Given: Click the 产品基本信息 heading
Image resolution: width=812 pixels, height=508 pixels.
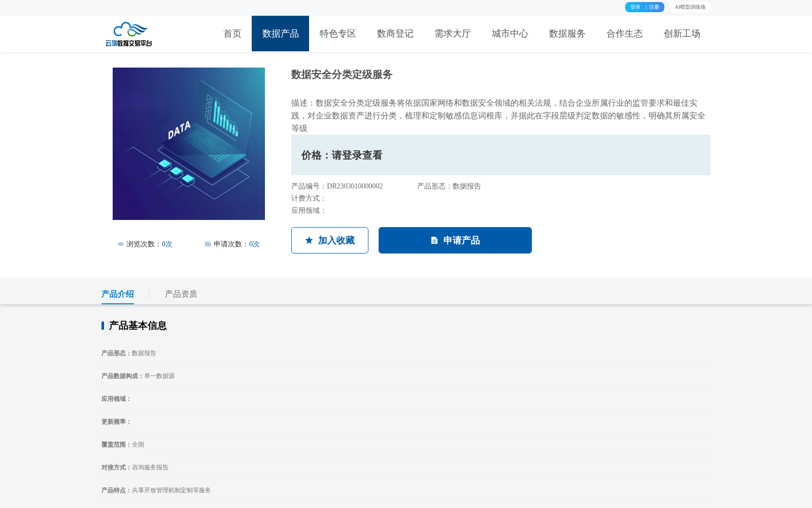Looking at the screenshot, I should pos(138,326).
